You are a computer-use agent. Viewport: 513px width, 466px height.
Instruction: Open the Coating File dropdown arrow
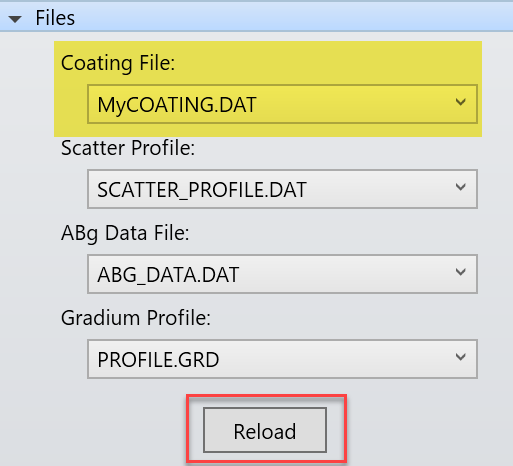[x=461, y=102]
